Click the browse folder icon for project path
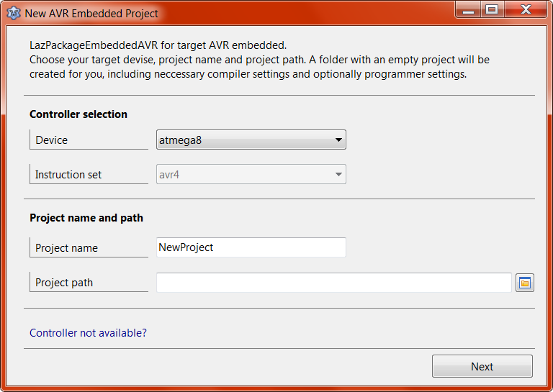This screenshot has width=553, height=392. [525, 283]
